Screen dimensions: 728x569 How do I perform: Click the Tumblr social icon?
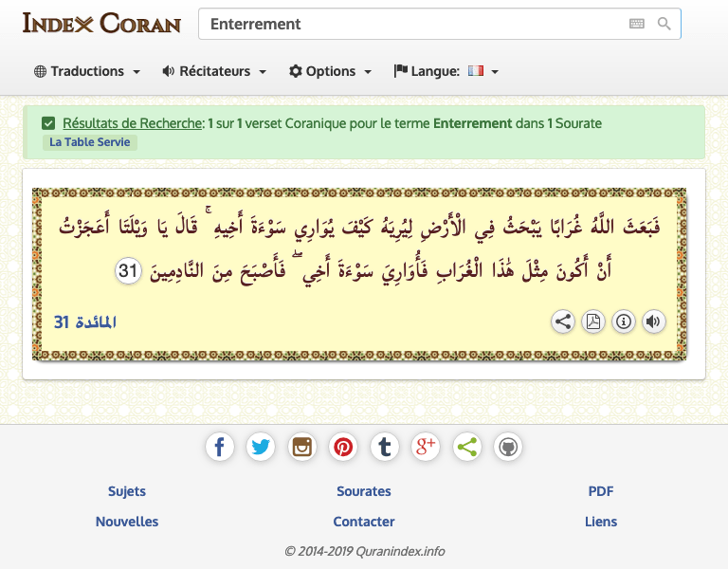click(x=384, y=447)
